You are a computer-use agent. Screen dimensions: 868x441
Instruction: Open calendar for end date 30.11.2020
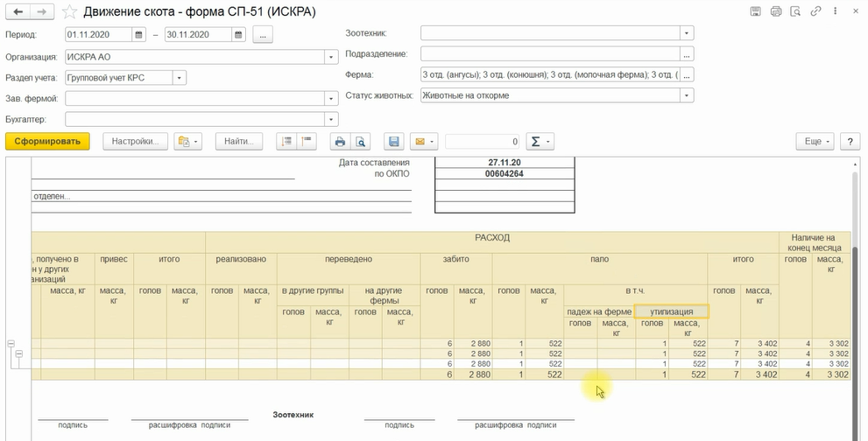coord(239,35)
